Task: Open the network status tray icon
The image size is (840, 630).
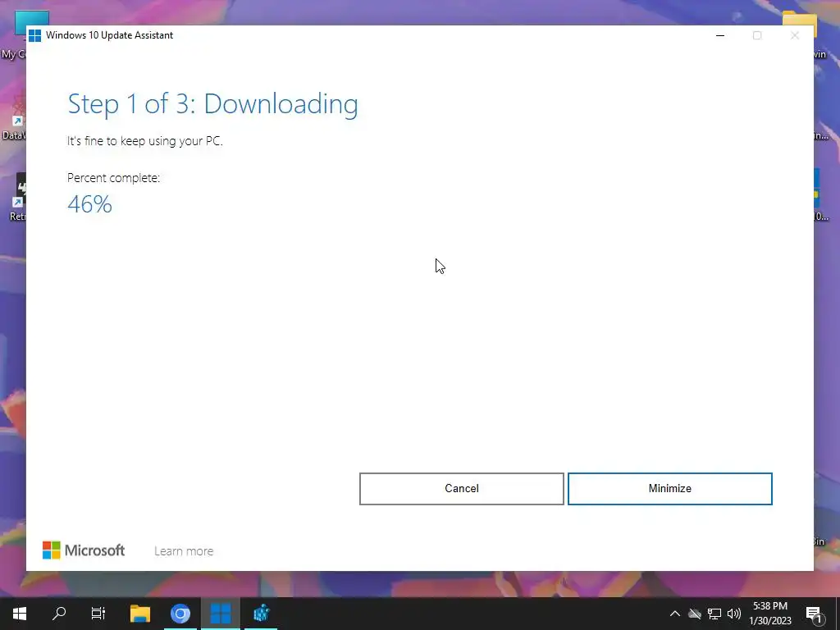Action: (x=714, y=614)
